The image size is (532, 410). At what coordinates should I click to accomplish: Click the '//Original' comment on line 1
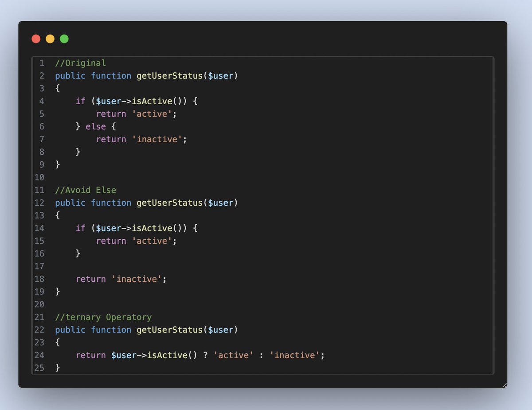tap(81, 63)
